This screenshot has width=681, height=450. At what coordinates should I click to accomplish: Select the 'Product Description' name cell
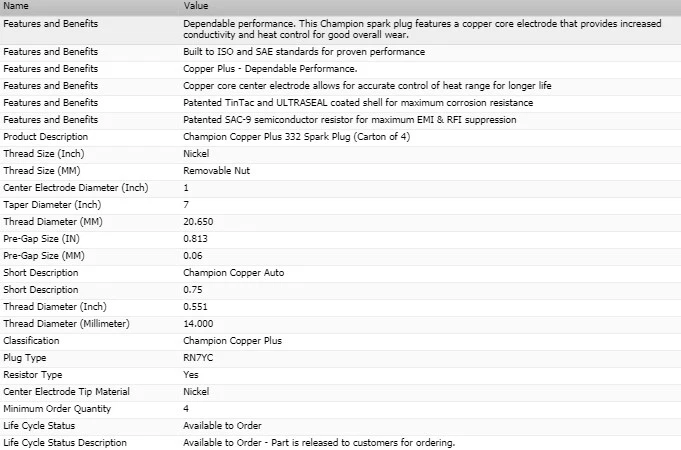pyautogui.click(x=46, y=136)
